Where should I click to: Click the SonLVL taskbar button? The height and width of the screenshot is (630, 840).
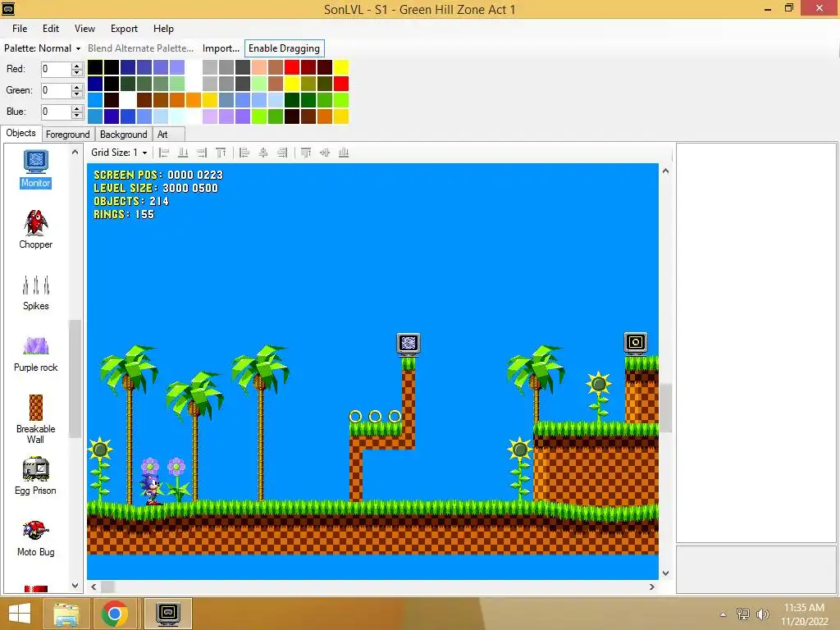[x=167, y=614]
